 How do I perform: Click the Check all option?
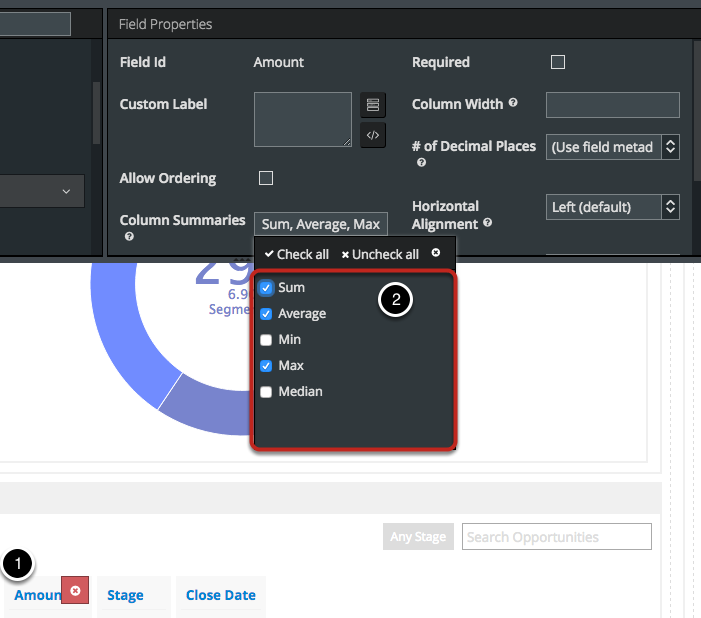coord(296,254)
